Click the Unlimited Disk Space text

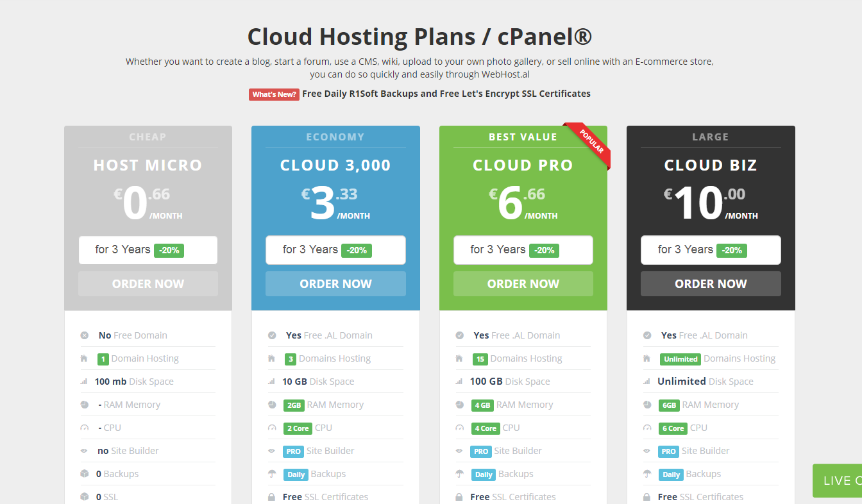pos(706,382)
